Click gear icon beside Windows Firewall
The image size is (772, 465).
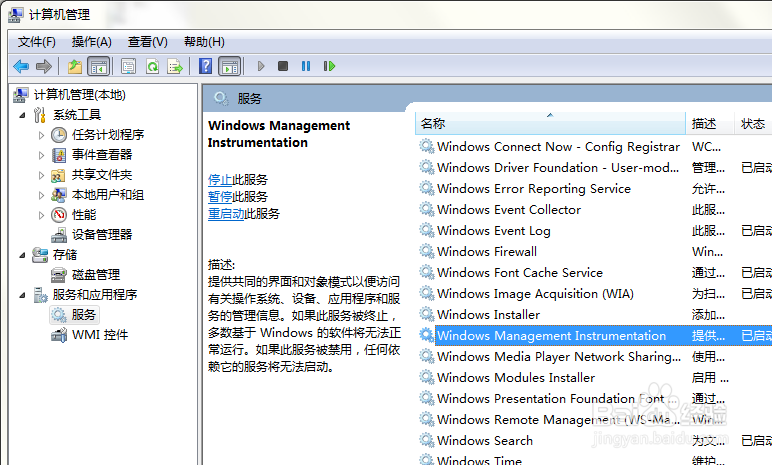pos(426,251)
